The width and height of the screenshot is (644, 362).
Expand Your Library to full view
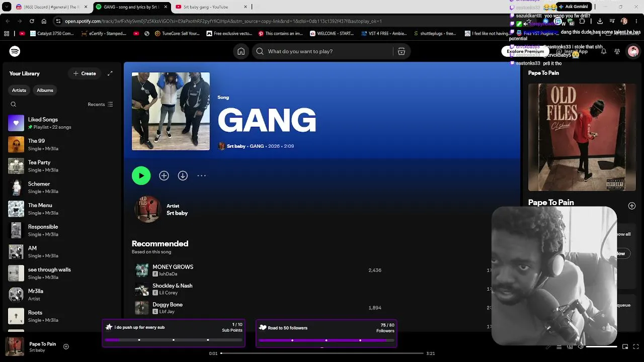(110, 73)
